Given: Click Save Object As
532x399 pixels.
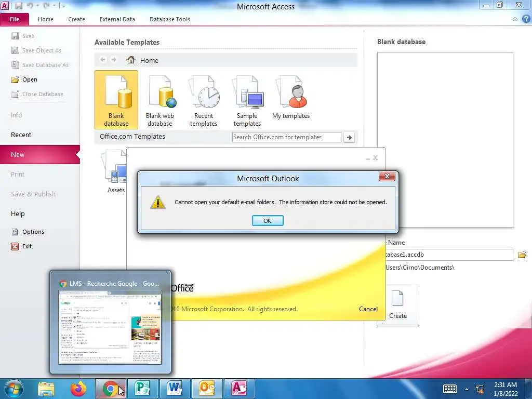Looking at the screenshot, I should tap(36, 50).
